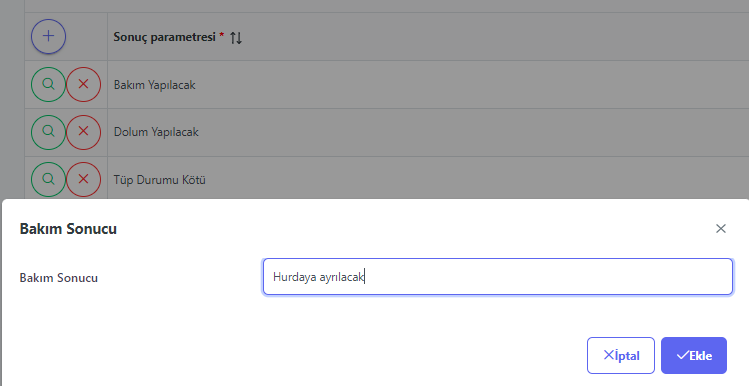The width and height of the screenshot is (749, 386).
Task: Focus the Bakım Sonucu text field
Action: pos(498,277)
